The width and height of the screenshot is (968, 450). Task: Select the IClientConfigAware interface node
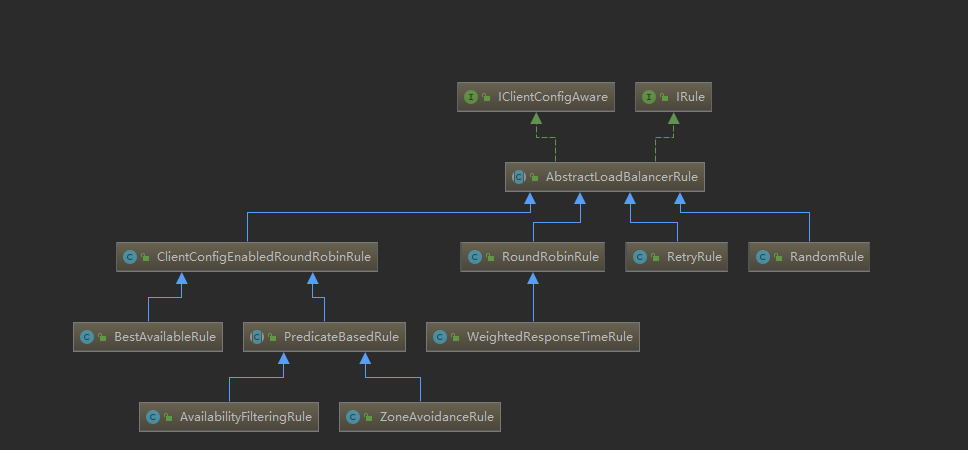tap(536, 97)
